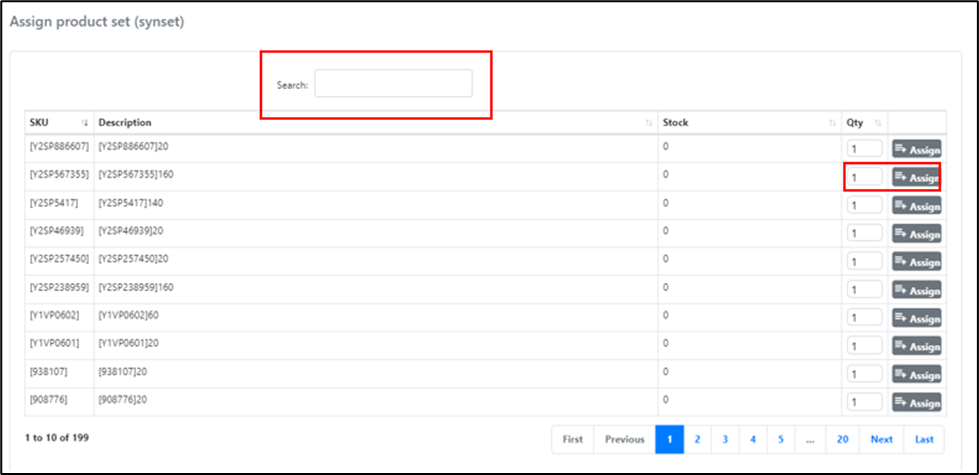Screen dimensions: 979x475
Task: Sort table by SKU column arrows
Action: 85,123
